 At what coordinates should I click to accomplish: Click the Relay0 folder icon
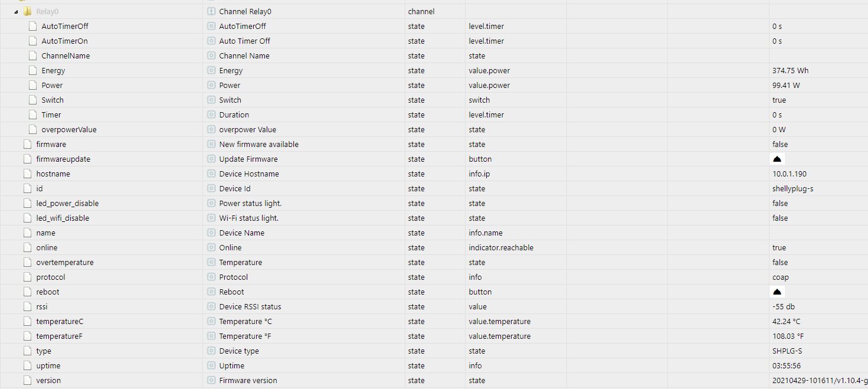pyautogui.click(x=27, y=12)
